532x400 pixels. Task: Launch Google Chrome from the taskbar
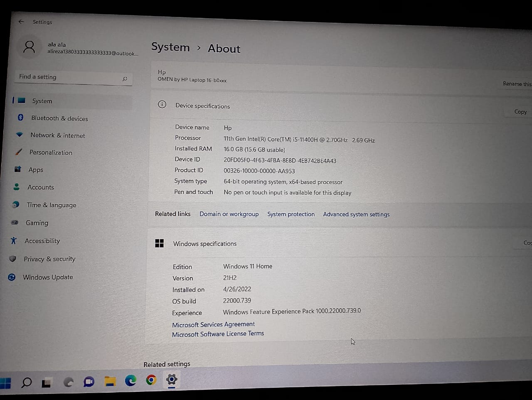[151, 380]
